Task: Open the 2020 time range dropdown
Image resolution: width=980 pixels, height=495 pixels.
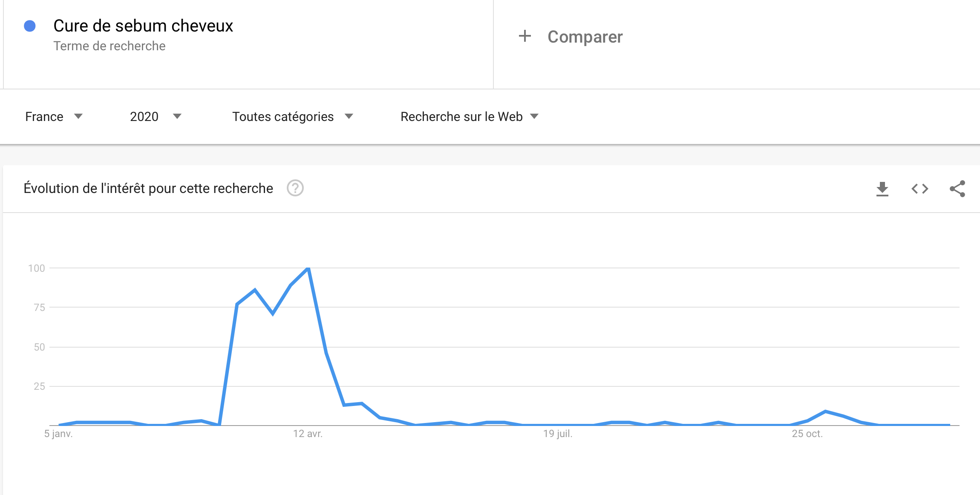Action: (156, 116)
